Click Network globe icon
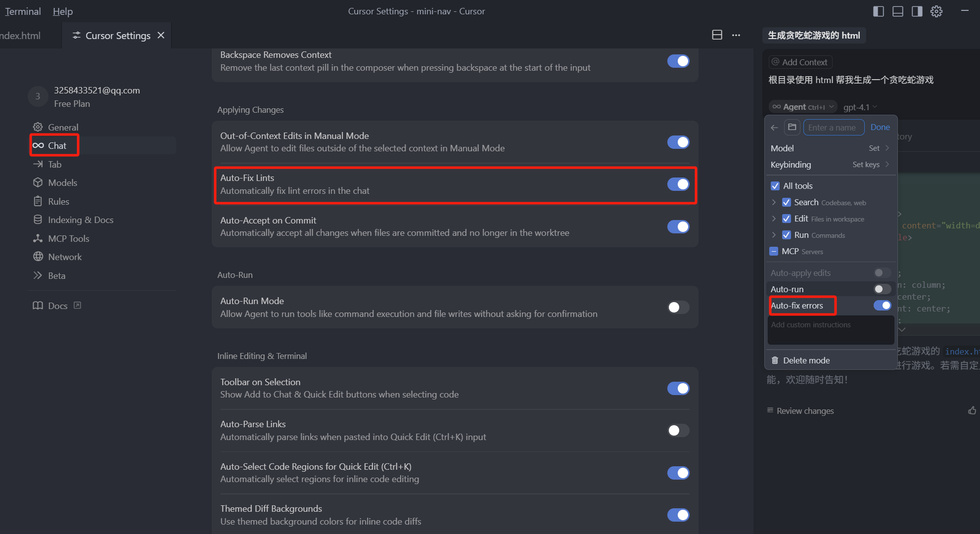Screen dimensions: 980x534 click(x=38, y=257)
